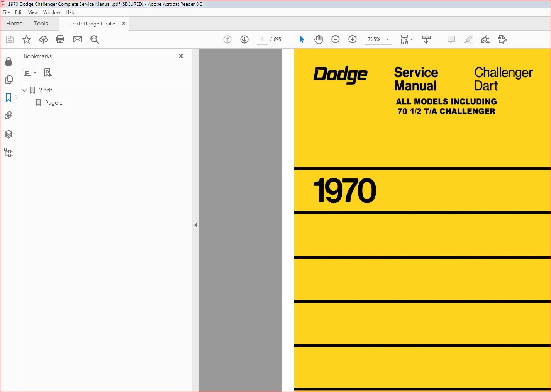551x392 pixels.
Task: Click the upload to cloud icon
Action: coord(44,39)
